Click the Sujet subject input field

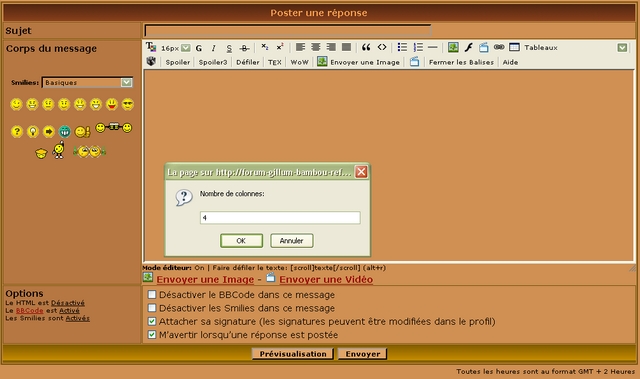click(288, 31)
